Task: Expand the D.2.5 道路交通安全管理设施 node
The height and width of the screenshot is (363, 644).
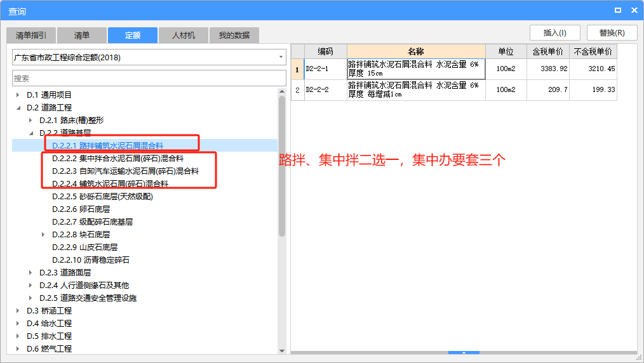Action: coord(30,298)
